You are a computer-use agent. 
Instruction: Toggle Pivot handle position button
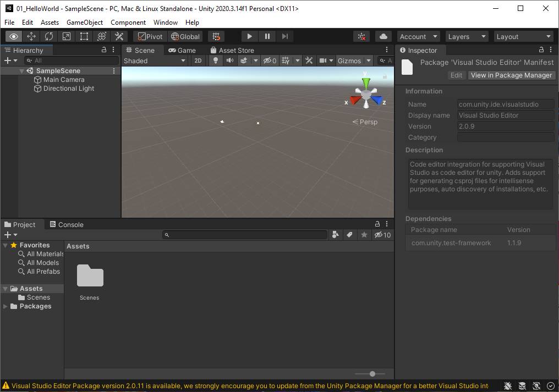tap(150, 36)
